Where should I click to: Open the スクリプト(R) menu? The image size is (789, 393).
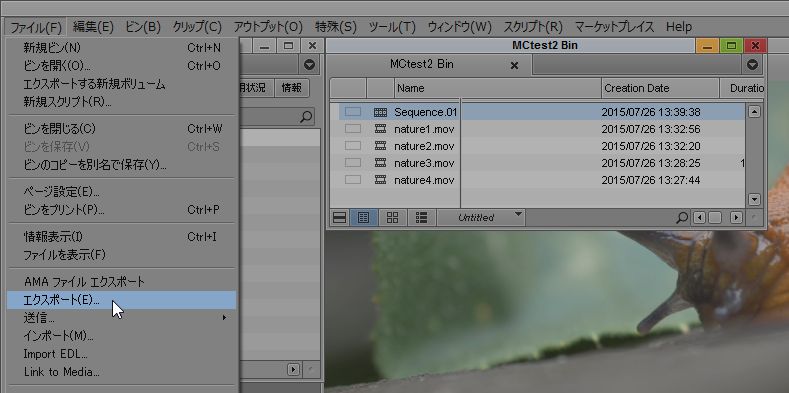(533, 27)
